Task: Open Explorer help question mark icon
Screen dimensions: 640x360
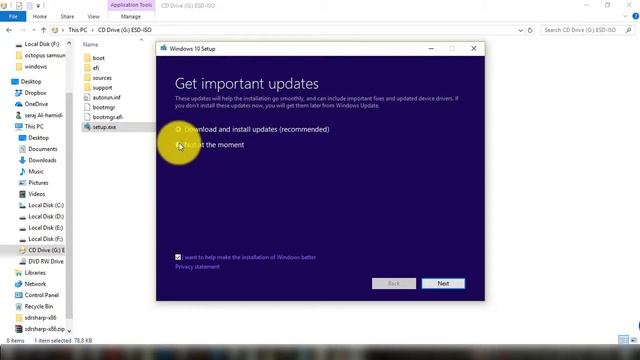Action: click(x=636, y=16)
